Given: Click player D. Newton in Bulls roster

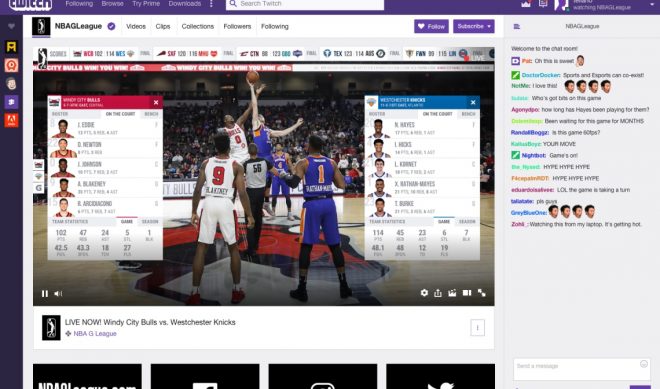Looking at the screenshot, I should 105,148.
